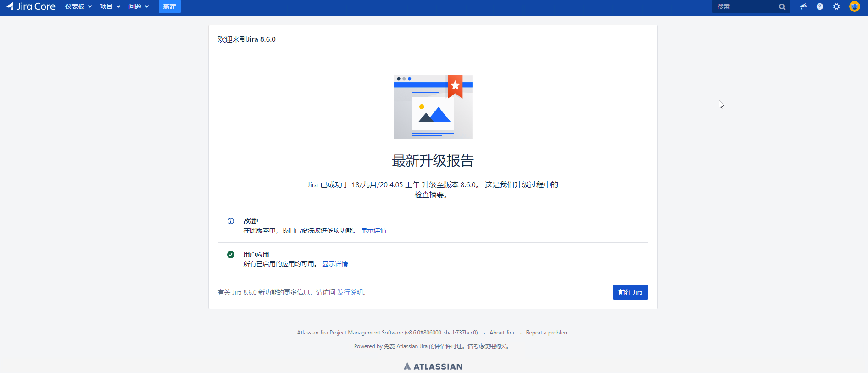Open the 问题 dropdown menu

[x=139, y=6]
